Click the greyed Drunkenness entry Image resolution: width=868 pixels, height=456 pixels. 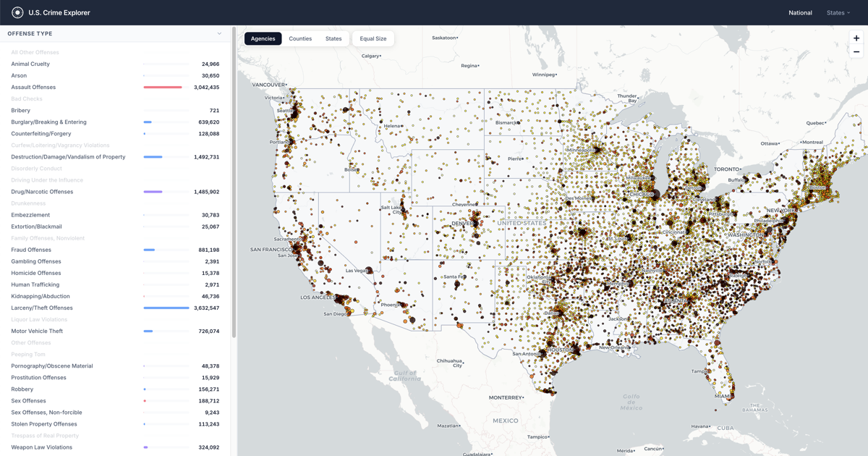[28, 203]
